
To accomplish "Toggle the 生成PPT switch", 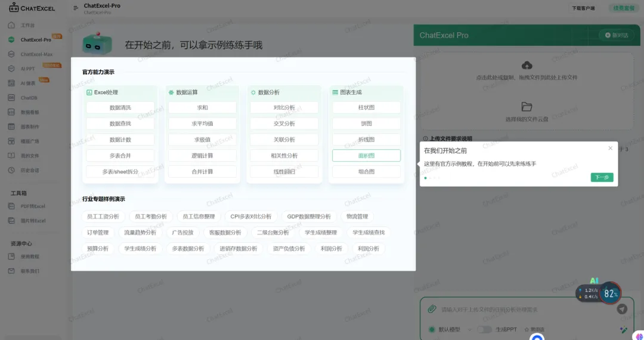I will point(484,330).
